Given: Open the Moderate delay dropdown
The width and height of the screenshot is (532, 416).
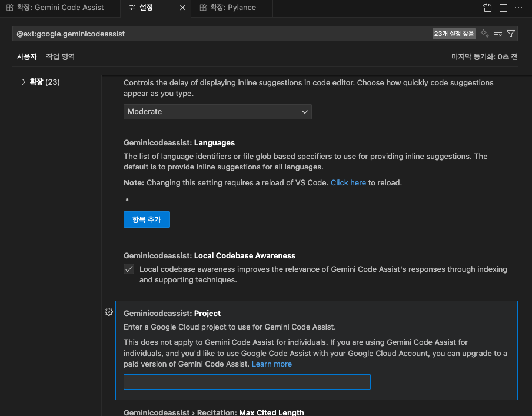Looking at the screenshot, I should coord(218,112).
